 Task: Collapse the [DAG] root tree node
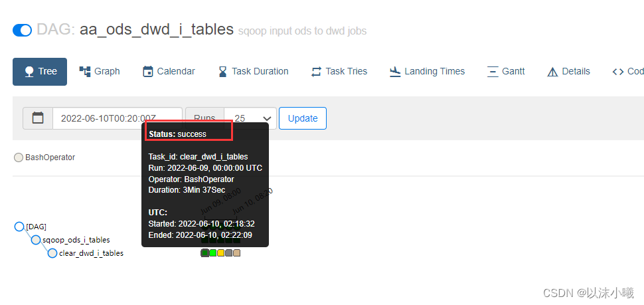tap(19, 227)
